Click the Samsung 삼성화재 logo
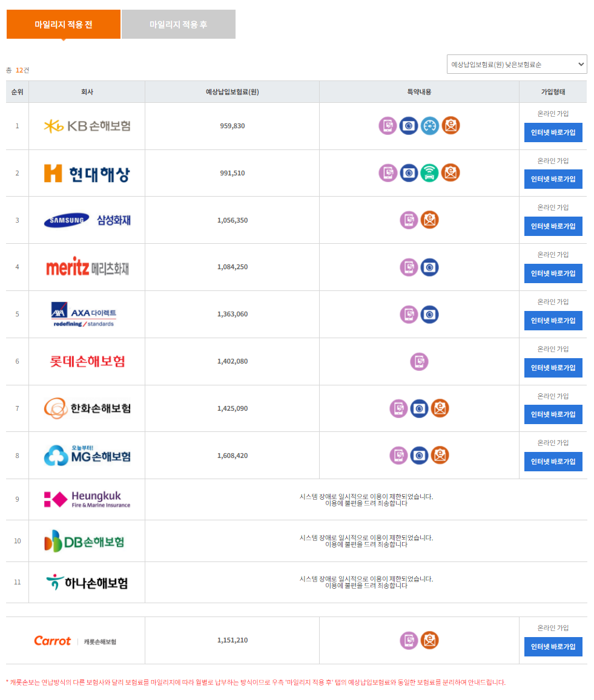594x700 pixels. click(87, 220)
